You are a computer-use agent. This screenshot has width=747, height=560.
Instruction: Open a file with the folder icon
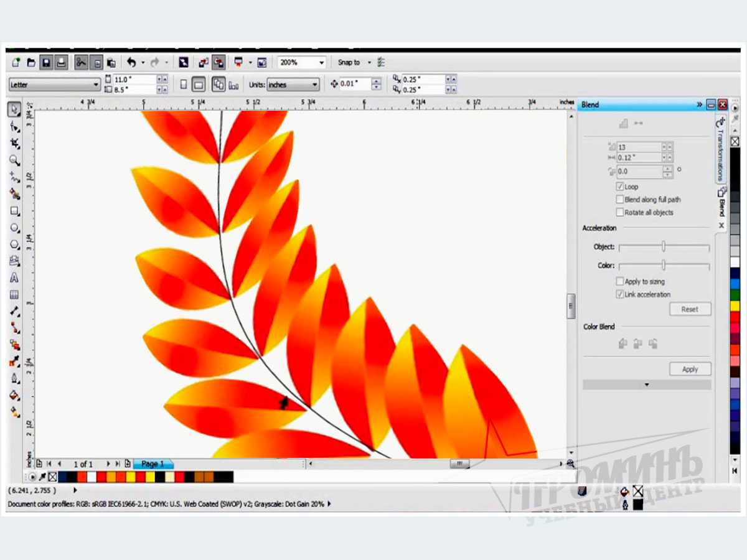pos(31,62)
